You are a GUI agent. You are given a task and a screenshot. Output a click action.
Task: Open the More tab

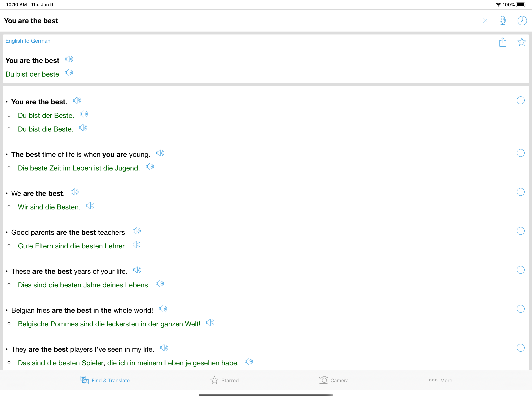(x=440, y=380)
